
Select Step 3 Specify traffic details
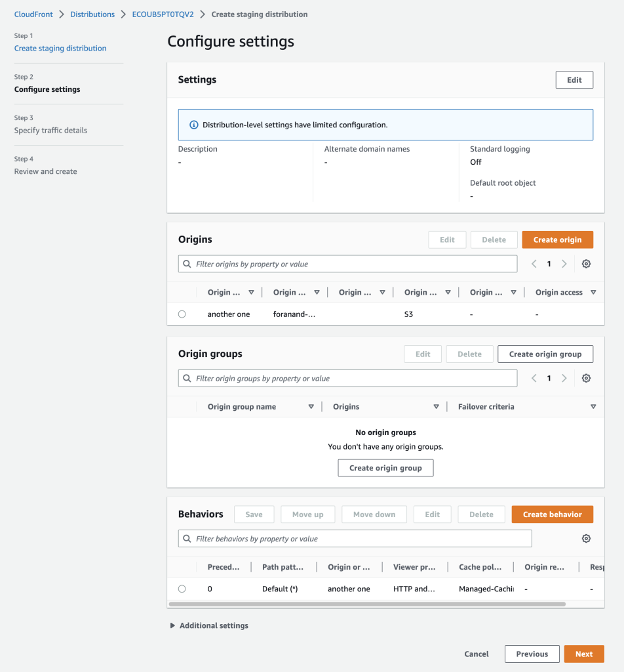point(51,130)
